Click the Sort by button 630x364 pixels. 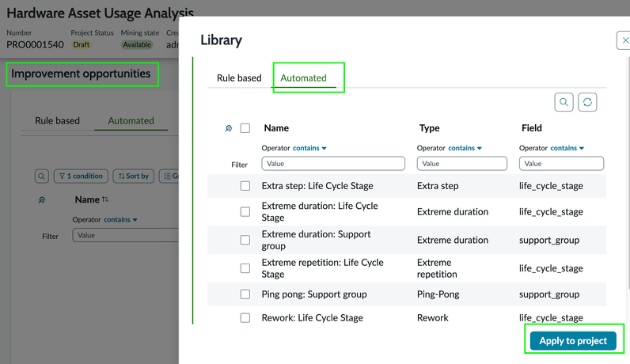click(134, 176)
